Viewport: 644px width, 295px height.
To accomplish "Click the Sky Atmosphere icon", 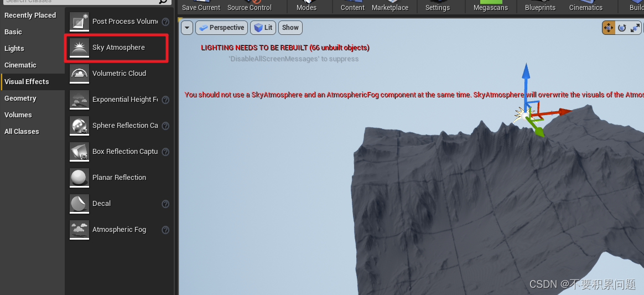I will [x=79, y=48].
